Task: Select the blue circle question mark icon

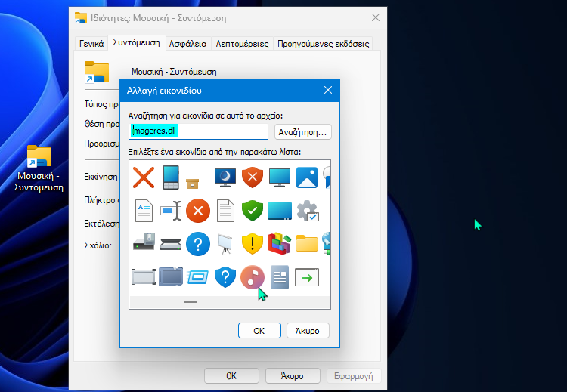Action: (x=198, y=244)
